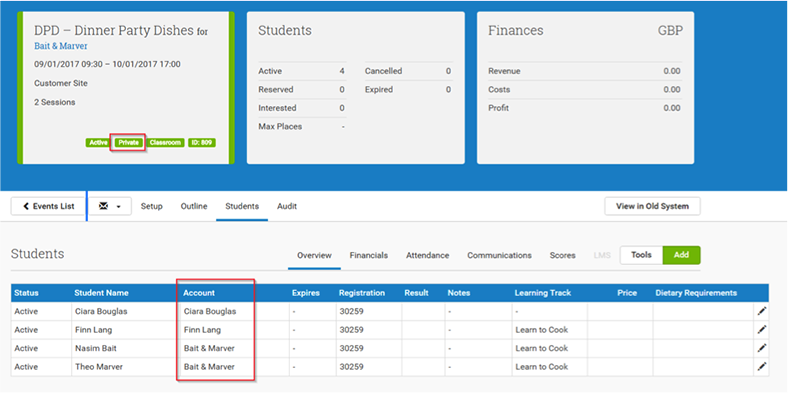788x393 pixels.
Task: Click the Max Places row in Students card
Action: [x=302, y=126]
